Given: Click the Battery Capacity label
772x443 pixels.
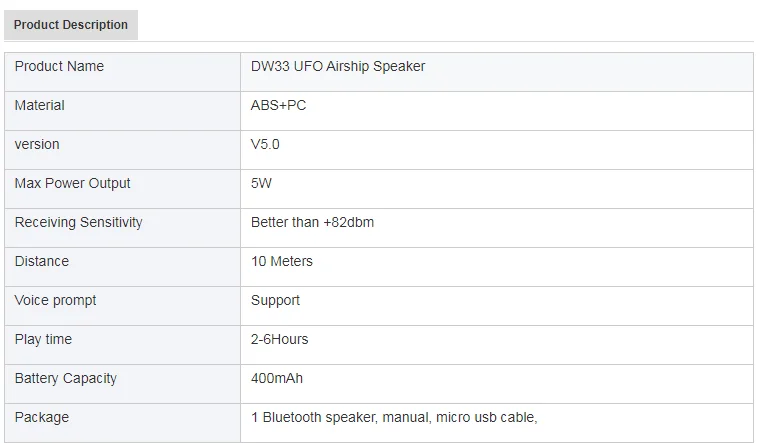Looking at the screenshot, I should coord(65,379).
